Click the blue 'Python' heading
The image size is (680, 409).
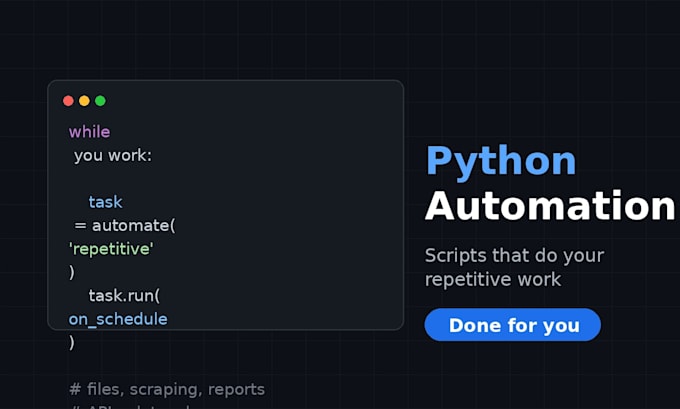pos(501,161)
